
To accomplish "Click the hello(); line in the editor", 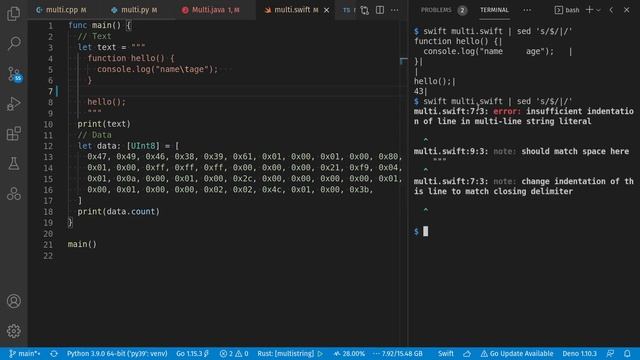I will coord(107,102).
